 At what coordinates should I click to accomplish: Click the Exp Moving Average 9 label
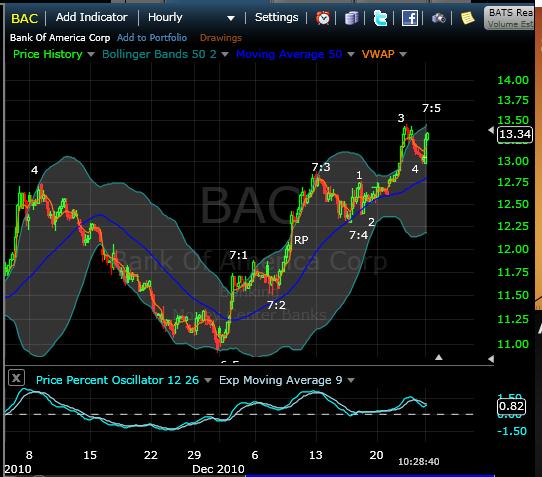(x=281, y=380)
